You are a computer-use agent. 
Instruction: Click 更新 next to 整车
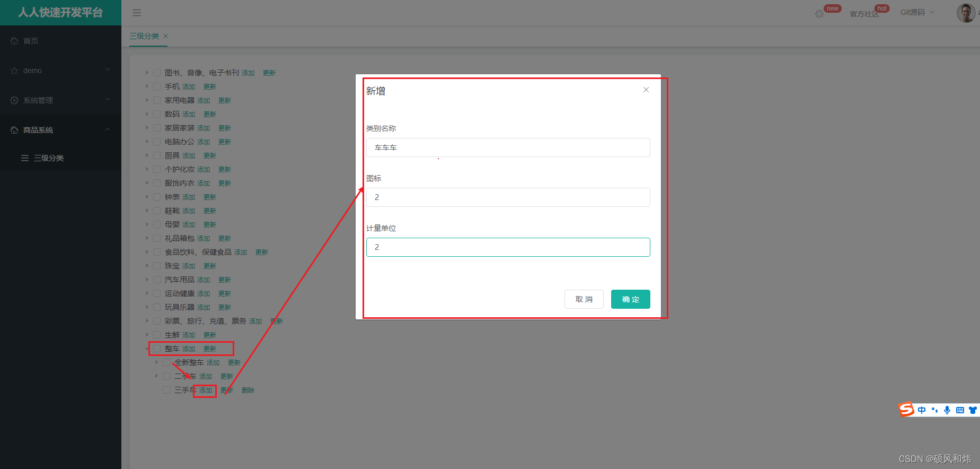tap(210, 349)
